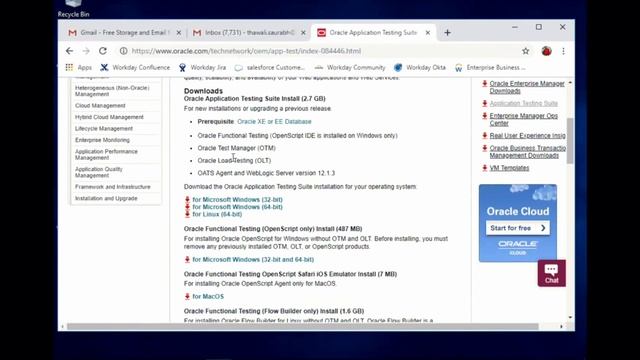Image resolution: width=640 pixels, height=360 pixels.
Task: Open the Workday Jira bookmark
Action: [202, 67]
